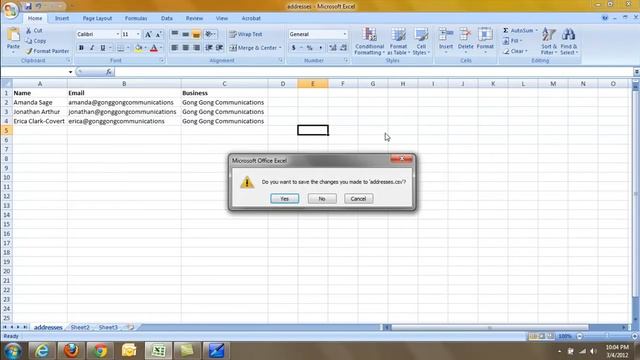640x360 pixels.
Task: Toggle Italic formatting
Action: click(92, 48)
